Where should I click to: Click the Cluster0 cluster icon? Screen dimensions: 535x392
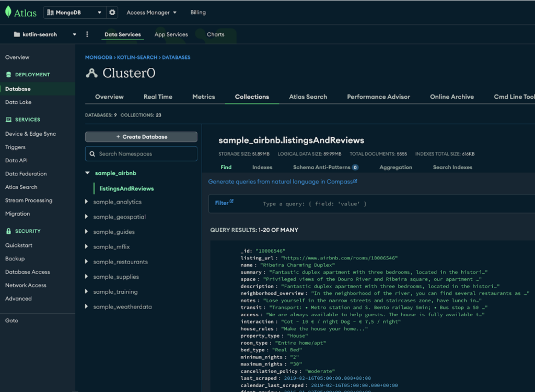pyautogui.click(x=92, y=73)
